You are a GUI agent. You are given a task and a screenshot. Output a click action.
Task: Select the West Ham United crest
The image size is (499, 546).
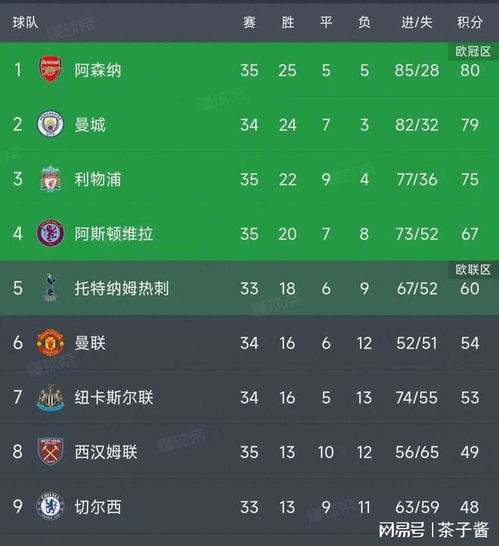(x=50, y=452)
